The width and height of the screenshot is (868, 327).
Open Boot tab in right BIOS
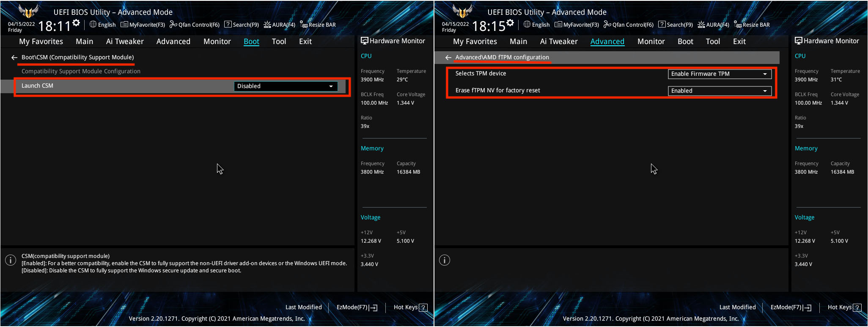[x=686, y=42]
